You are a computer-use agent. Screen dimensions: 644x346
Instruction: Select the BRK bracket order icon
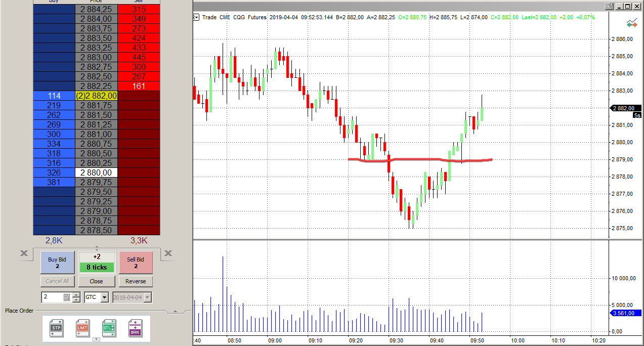[x=135, y=328]
